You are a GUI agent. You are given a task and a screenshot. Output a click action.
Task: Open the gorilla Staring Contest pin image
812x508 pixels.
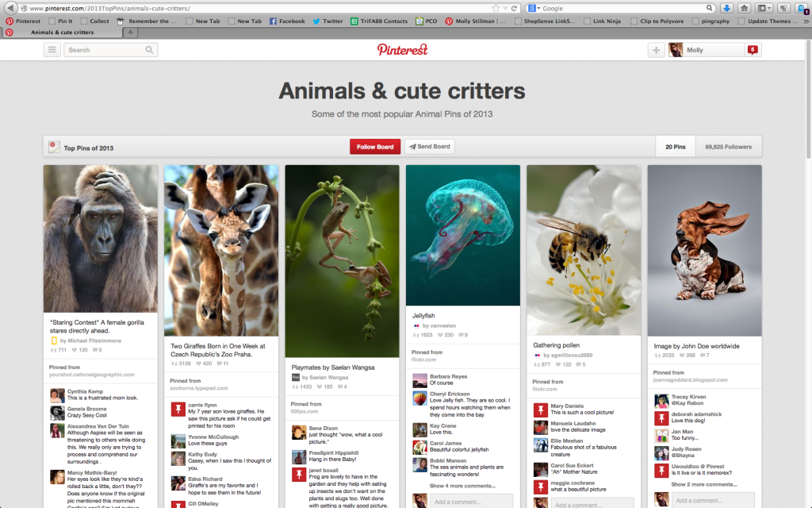tap(101, 237)
